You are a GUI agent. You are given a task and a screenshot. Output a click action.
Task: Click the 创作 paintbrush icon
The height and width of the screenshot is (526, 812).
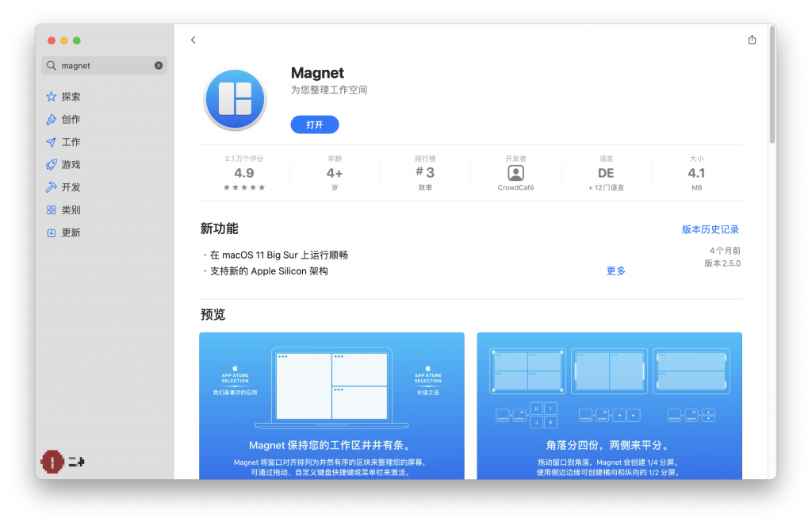pyautogui.click(x=52, y=120)
